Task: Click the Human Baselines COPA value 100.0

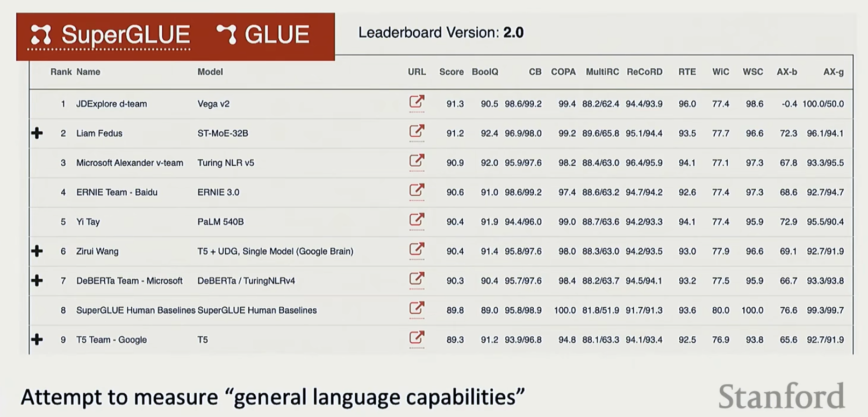Action: point(565,310)
